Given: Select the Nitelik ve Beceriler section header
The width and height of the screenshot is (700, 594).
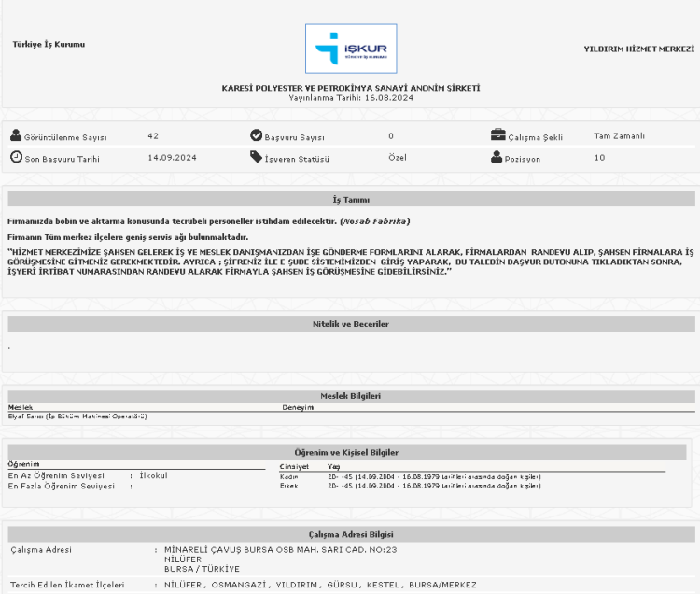Looking at the screenshot, I should (x=351, y=324).
